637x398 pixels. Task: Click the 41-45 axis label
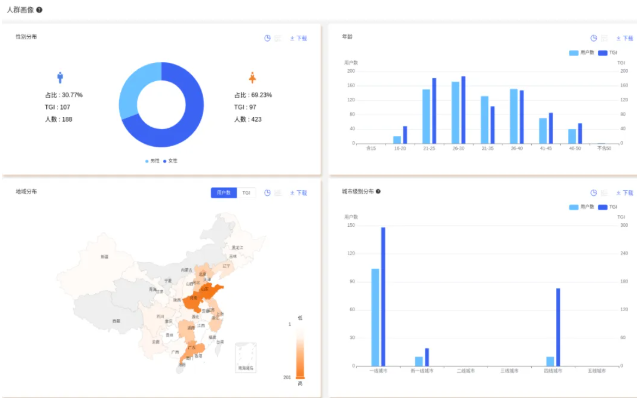(x=546, y=149)
